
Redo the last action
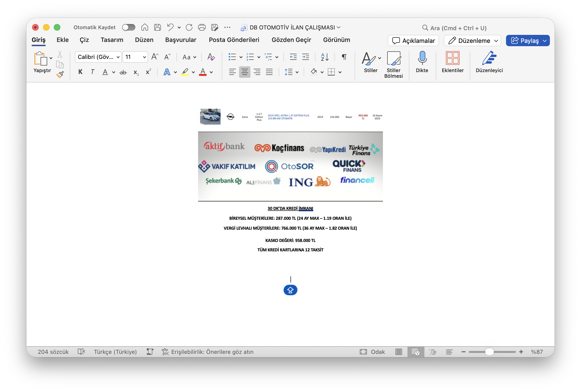pyautogui.click(x=189, y=27)
